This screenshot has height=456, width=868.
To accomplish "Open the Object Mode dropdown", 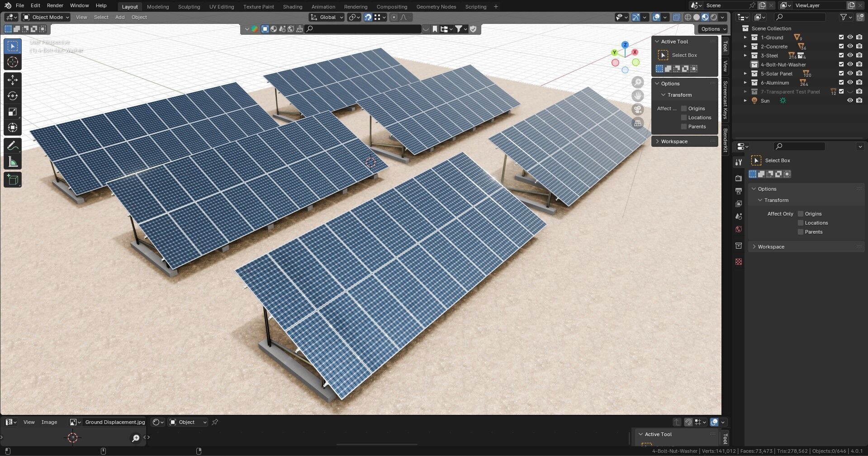I will click(46, 17).
